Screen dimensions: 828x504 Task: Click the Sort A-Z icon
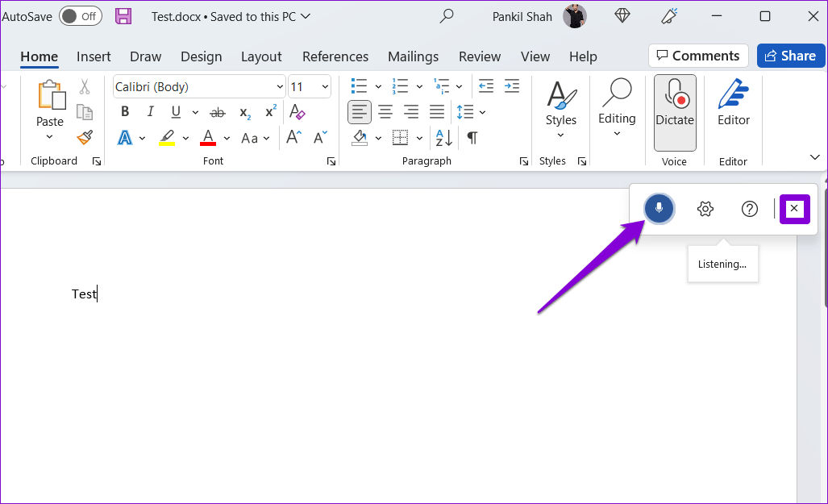442,138
